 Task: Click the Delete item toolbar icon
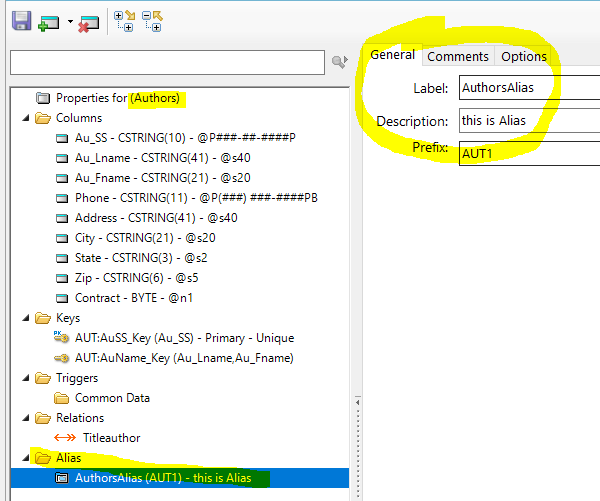pyautogui.click(x=89, y=21)
